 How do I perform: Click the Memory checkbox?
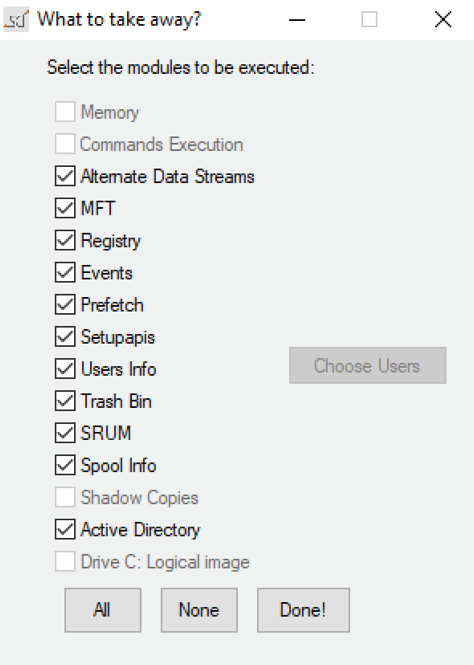click(x=65, y=112)
